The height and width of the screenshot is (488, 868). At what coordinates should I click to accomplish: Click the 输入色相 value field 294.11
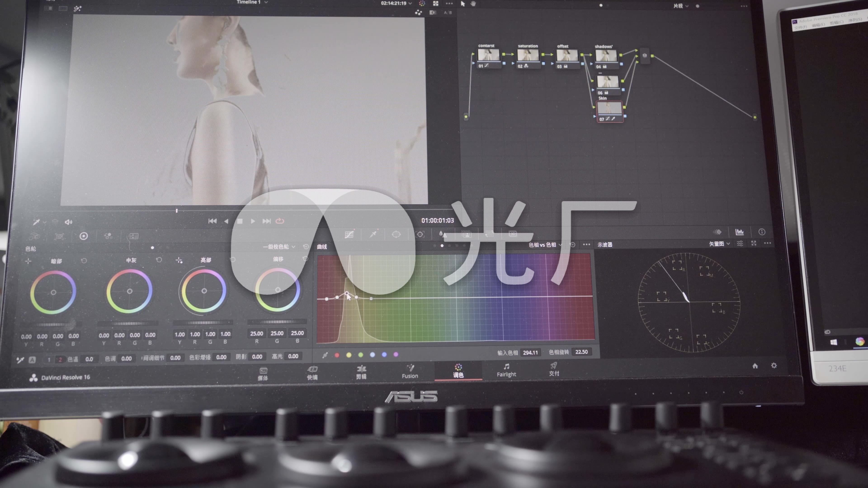point(530,353)
